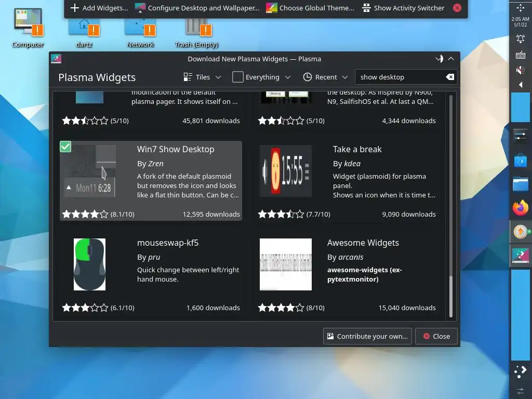This screenshot has width=532, height=399.
Task: Click the 12,595 downloads text
Action: pyautogui.click(x=211, y=215)
